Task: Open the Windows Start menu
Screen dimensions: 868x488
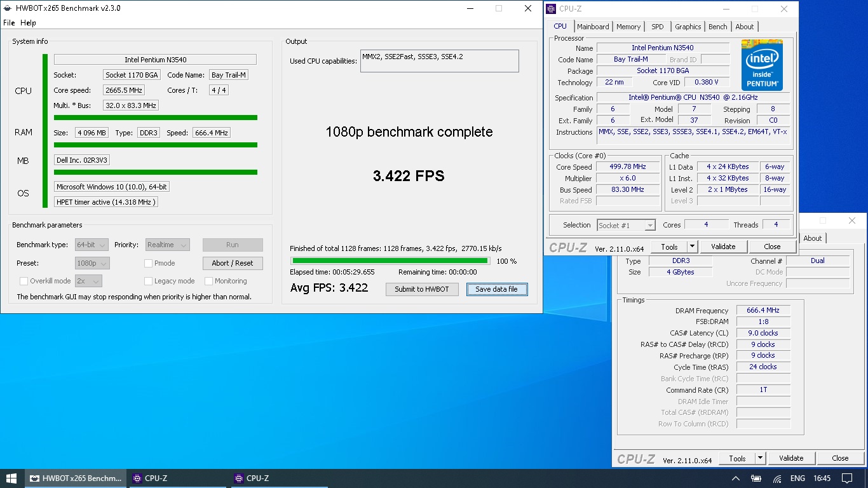Action: [12, 478]
